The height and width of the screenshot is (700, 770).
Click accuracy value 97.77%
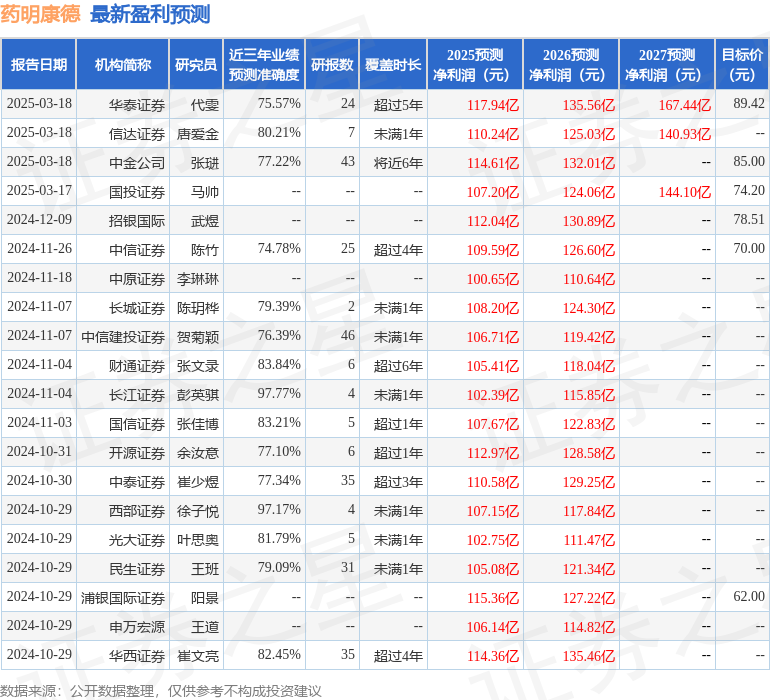[279, 393]
